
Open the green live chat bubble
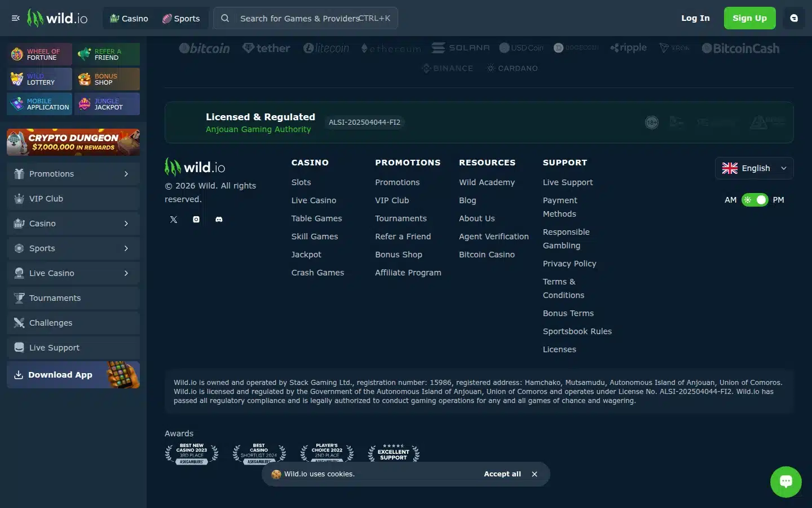786,481
